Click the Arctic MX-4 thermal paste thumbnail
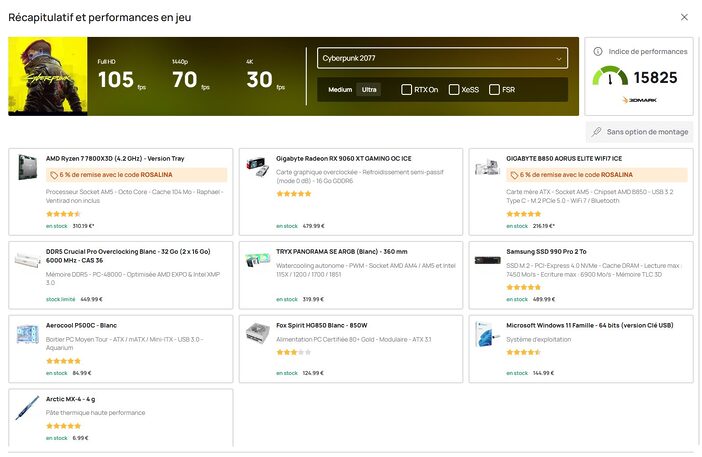The image size is (702, 457). click(x=27, y=408)
